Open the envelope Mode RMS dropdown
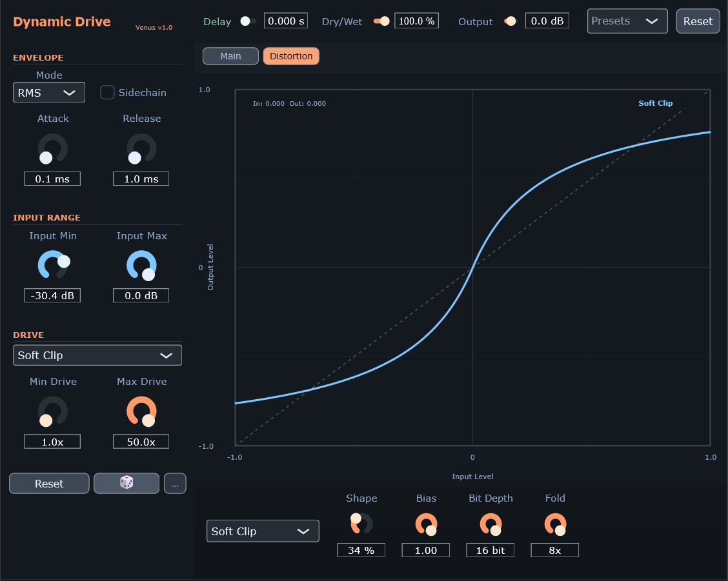The width and height of the screenshot is (728, 581). coord(49,92)
